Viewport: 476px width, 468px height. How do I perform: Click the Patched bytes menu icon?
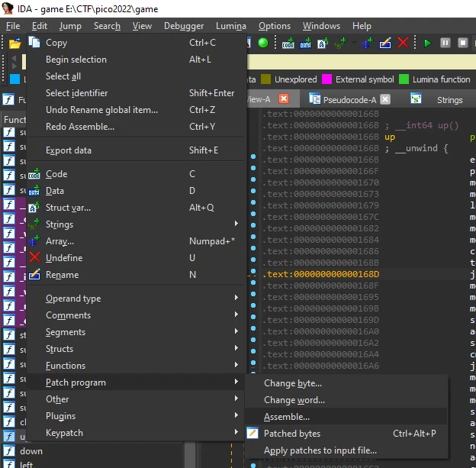[x=252, y=433]
